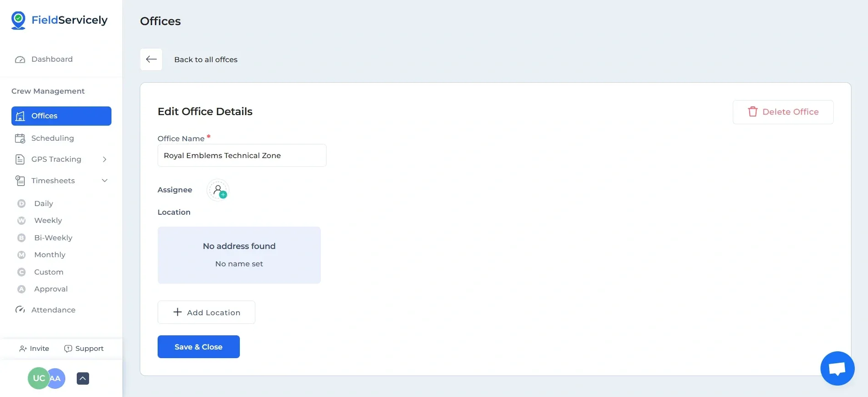Click the FieldServicely logo
This screenshot has height=397, width=868.
(x=59, y=20)
